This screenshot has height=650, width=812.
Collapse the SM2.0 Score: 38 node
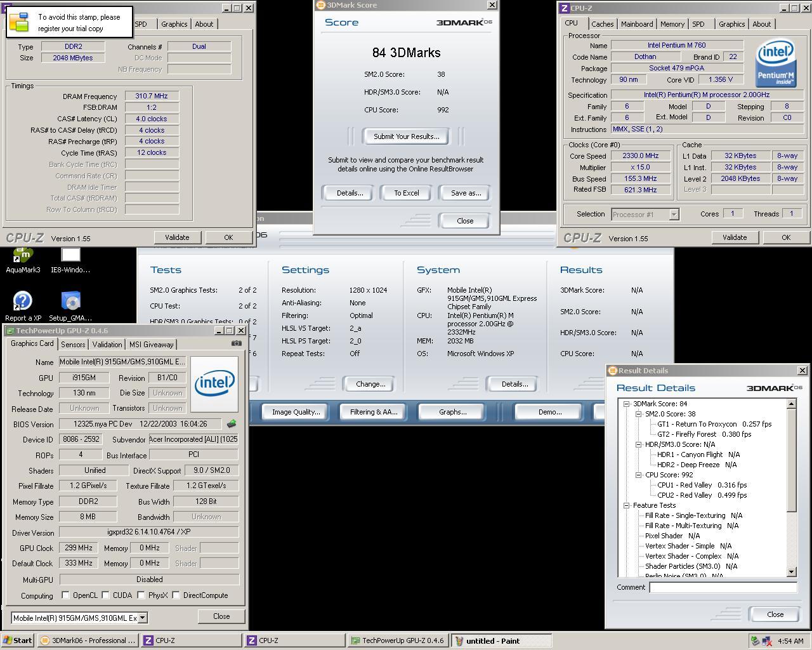click(638, 414)
